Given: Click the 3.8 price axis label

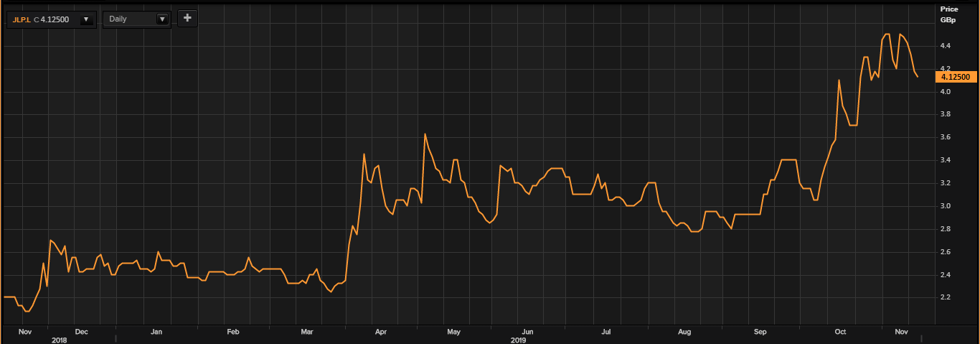Looking at the screenshot, I should click(945, 114).
